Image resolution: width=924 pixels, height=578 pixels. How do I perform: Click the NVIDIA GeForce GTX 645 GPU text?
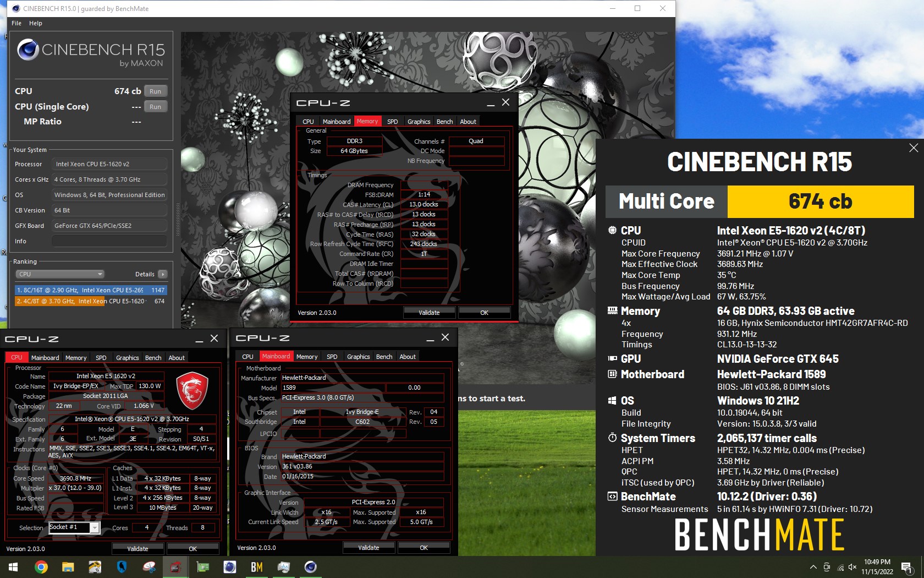[x=778, y=359]
